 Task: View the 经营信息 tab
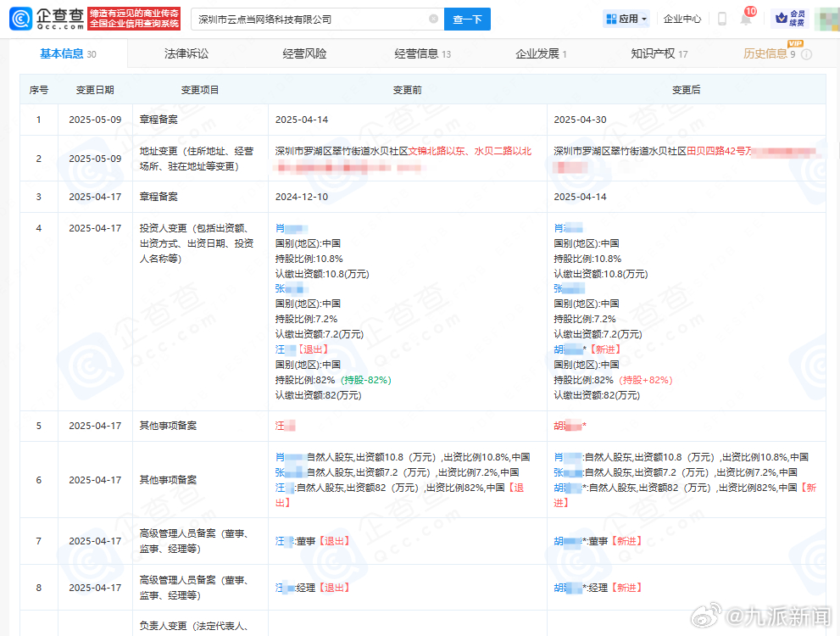pos(416,53)
